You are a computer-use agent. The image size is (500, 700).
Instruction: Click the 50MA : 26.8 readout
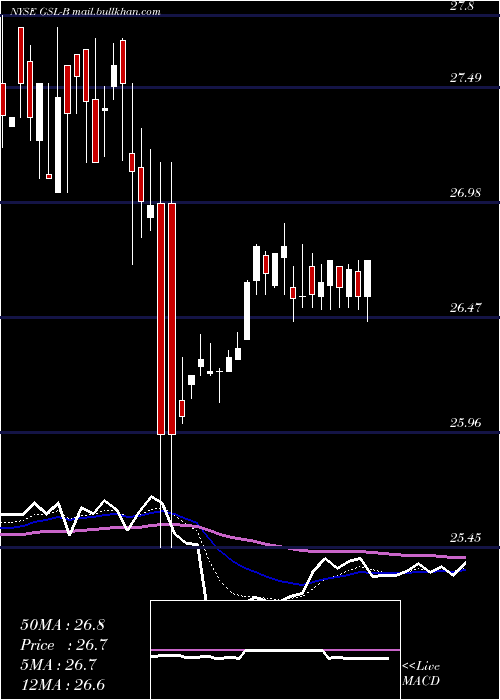point(62,625)
